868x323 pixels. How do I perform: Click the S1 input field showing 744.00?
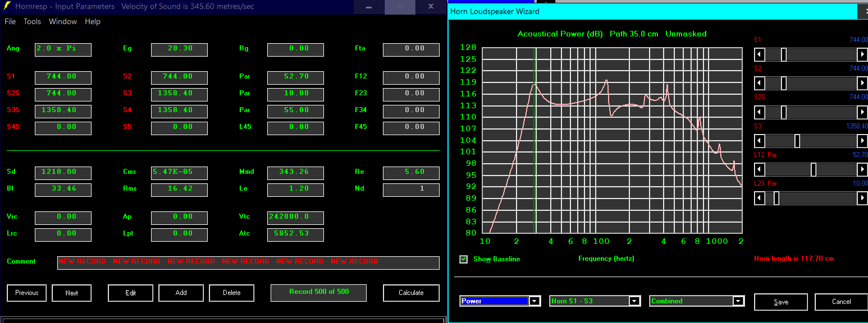pos(63,77)
